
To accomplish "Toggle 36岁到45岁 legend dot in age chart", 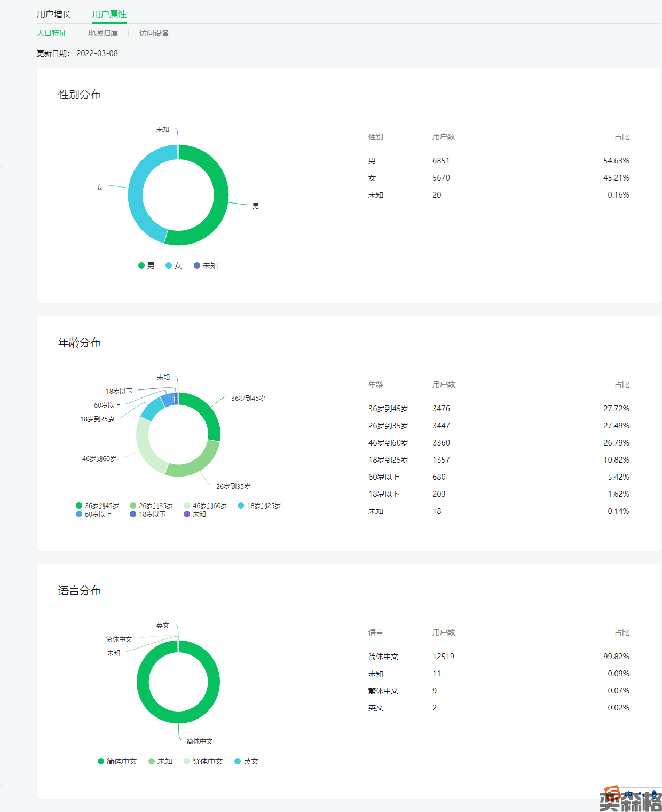I will pos(79,505).
